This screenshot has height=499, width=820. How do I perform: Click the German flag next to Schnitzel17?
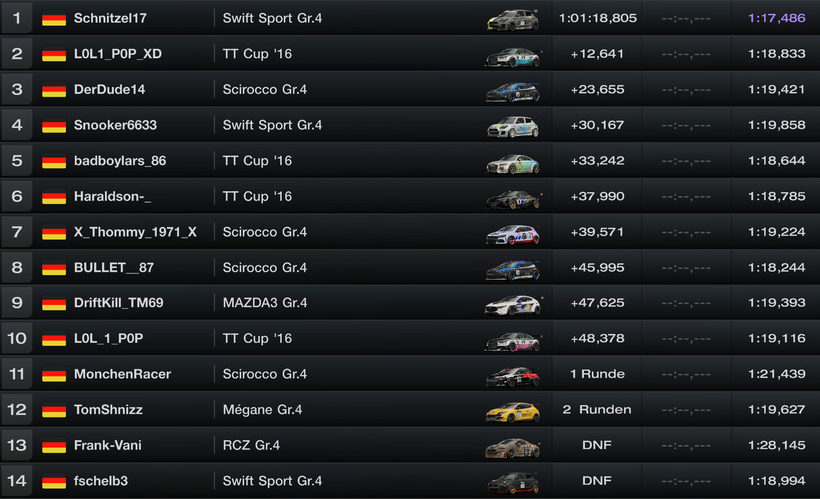pyautogui.click(x=54, y=19)
